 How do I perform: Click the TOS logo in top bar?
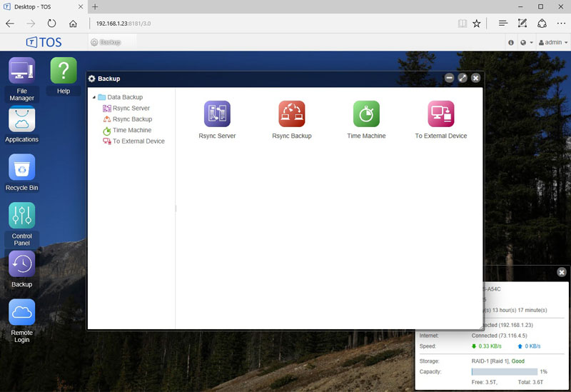(44, 43)
